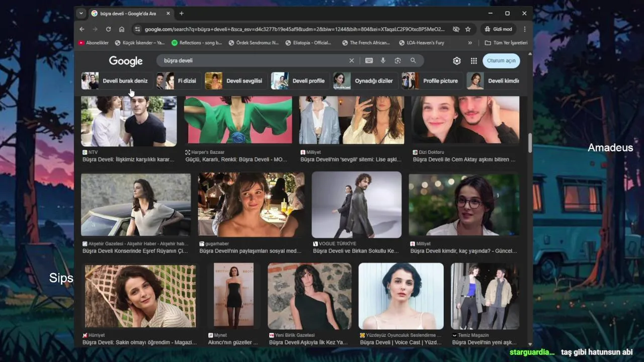
Task: Click the browser back arrow
Action: click(82, 29)
